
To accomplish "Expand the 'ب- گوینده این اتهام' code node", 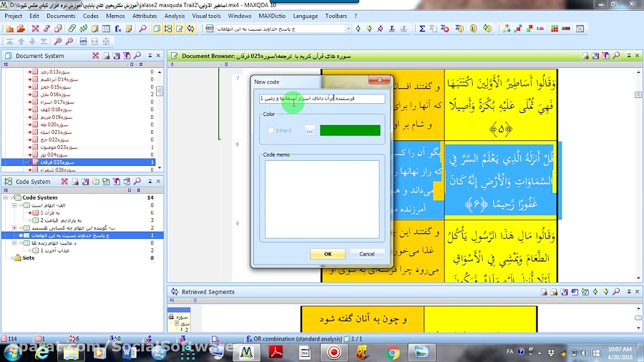I will (14, 228).
